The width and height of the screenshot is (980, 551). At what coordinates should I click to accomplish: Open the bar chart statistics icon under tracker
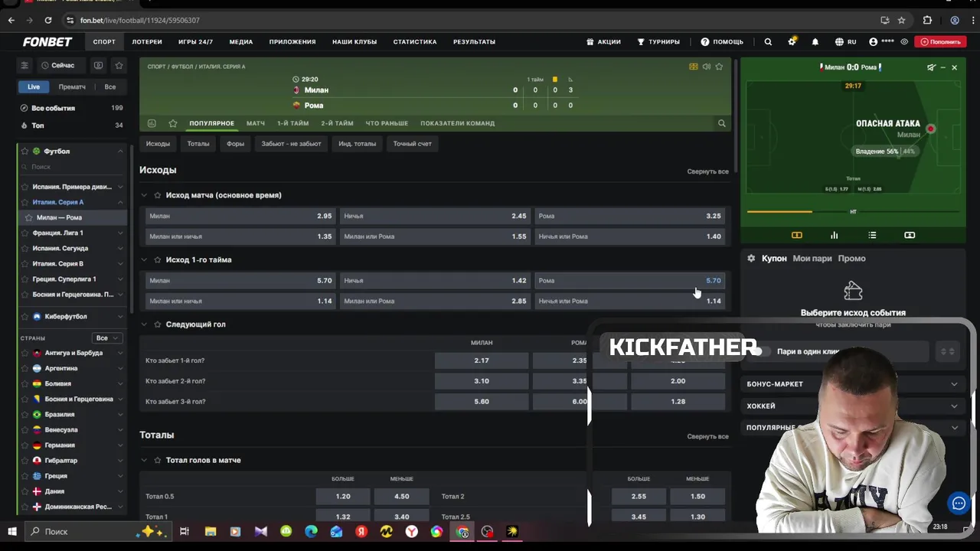click(835, 235)
